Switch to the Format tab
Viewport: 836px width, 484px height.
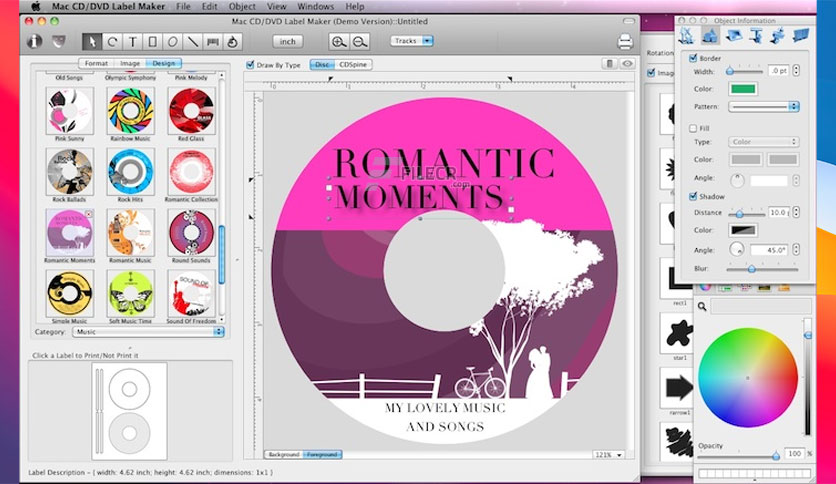tap(96, 63)
